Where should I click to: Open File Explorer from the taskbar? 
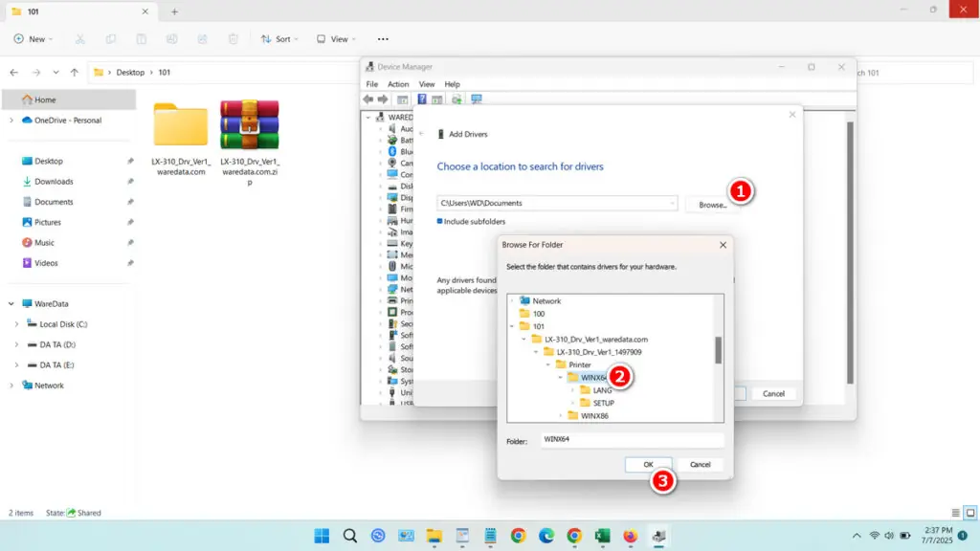point(434,536)
